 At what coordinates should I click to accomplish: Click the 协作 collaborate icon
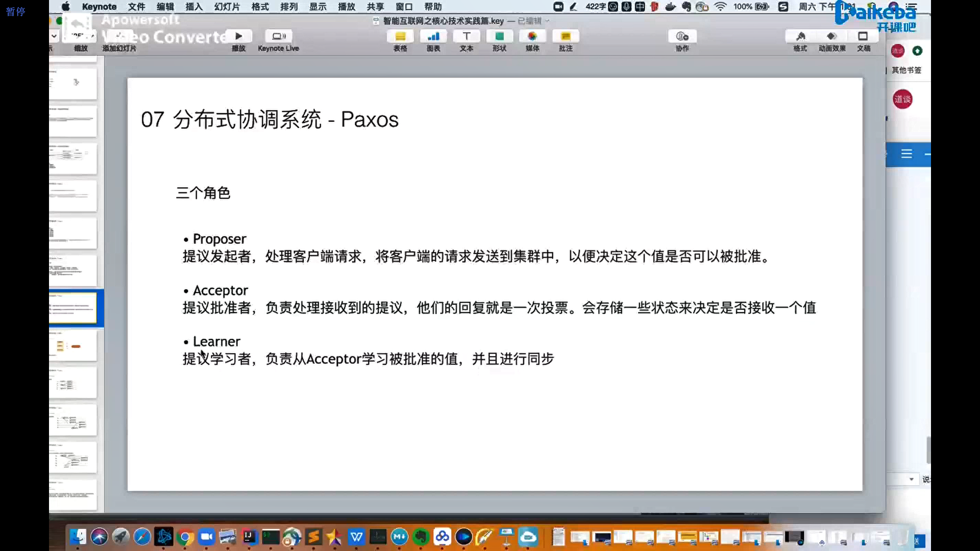click(x=682, y=37)
